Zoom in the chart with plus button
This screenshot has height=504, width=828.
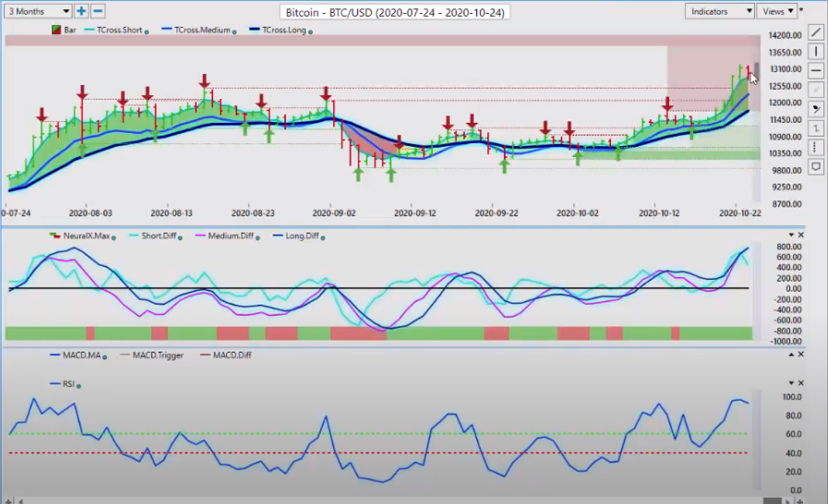coord(81,11)
